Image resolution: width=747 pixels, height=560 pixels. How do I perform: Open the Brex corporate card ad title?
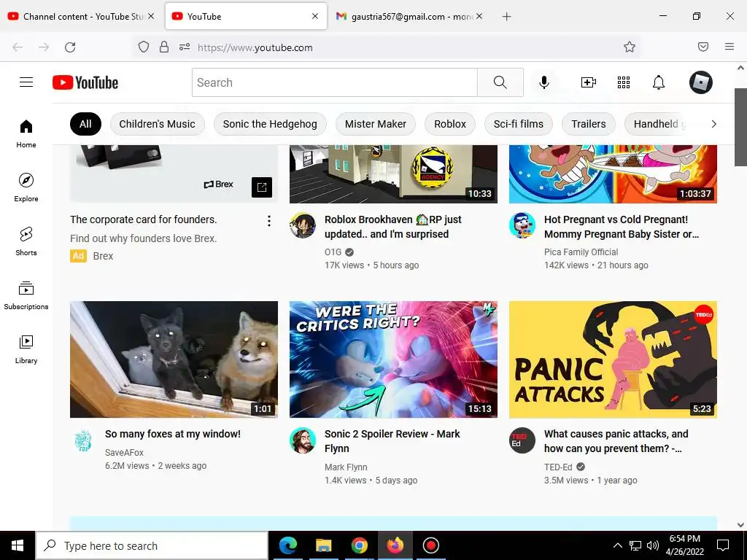point(144,219)
